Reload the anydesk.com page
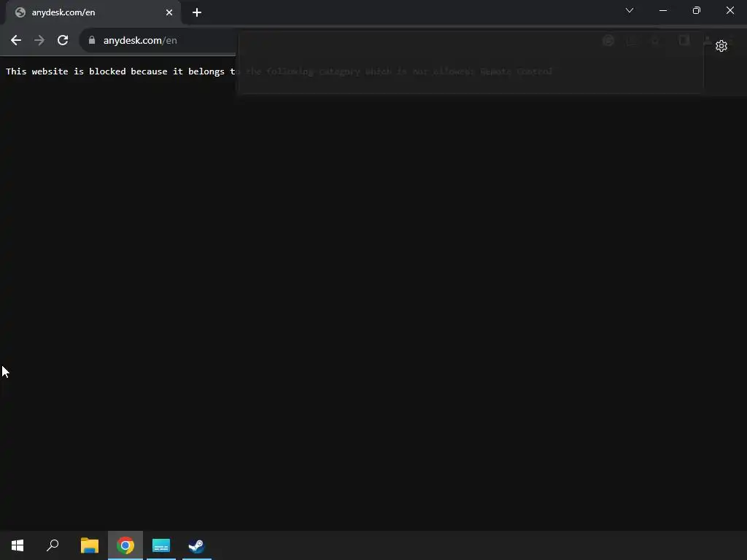Screen dimensions: 747x560 [63, 41]
